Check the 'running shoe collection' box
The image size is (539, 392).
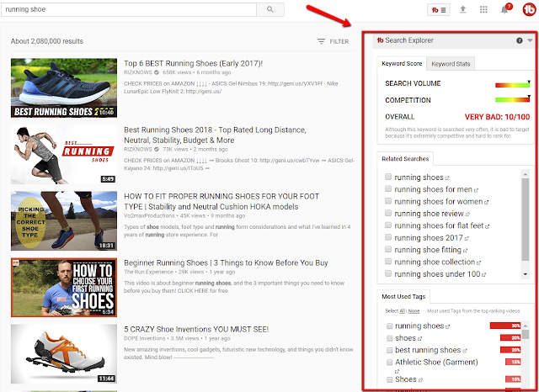(388, 262)
